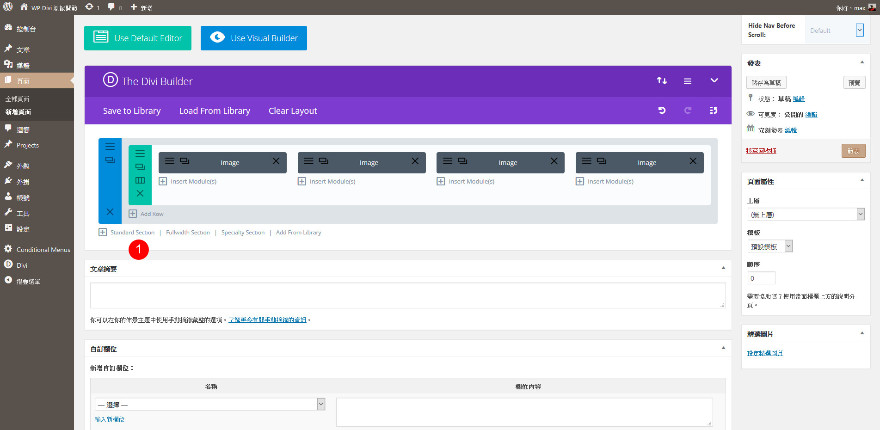The image size is (880, 430).
Task: Open settings of rightmost Image module
Action: (x=586, y=161)
